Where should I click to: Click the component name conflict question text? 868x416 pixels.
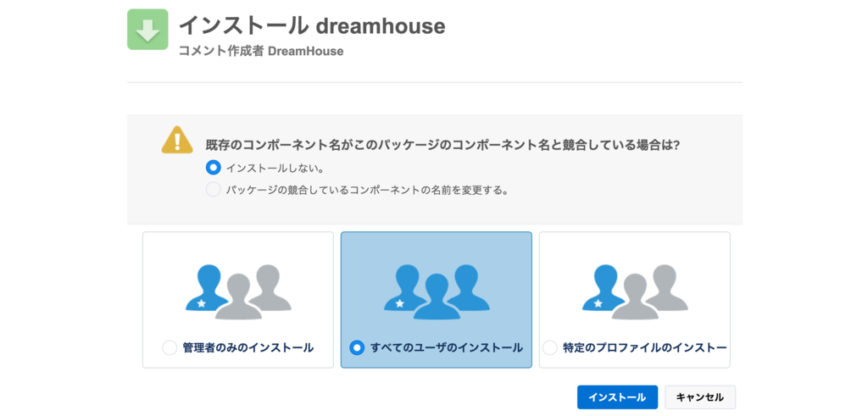pyautogui.click(x=442, y=146)
